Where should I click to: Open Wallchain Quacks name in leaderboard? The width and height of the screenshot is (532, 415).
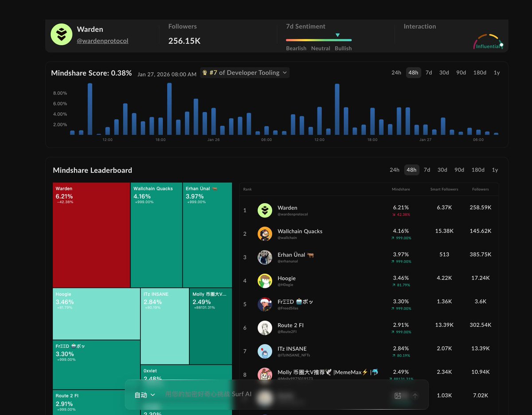(300, 231)
